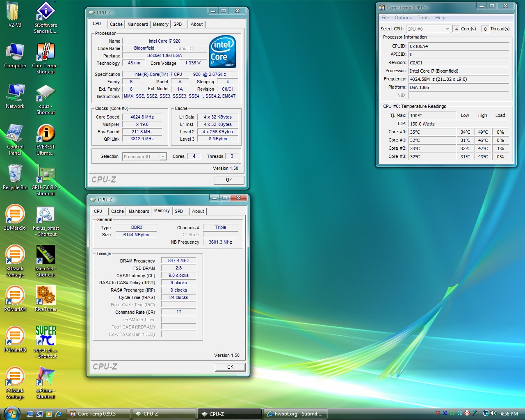Image resolution: width=525 pixels, height=420 pixels.
Task: Open Help menu in Core Temp
Action: [x=440, y=18]
